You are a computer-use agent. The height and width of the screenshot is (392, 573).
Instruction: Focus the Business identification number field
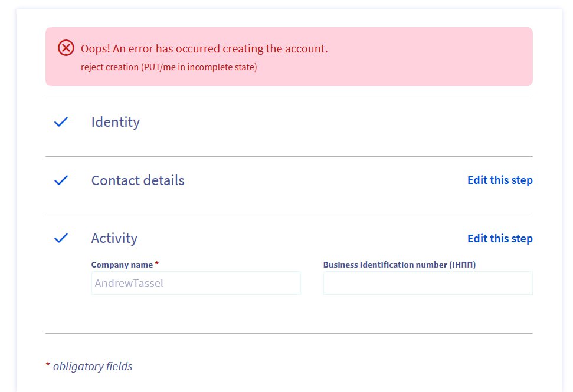(427, 283)
